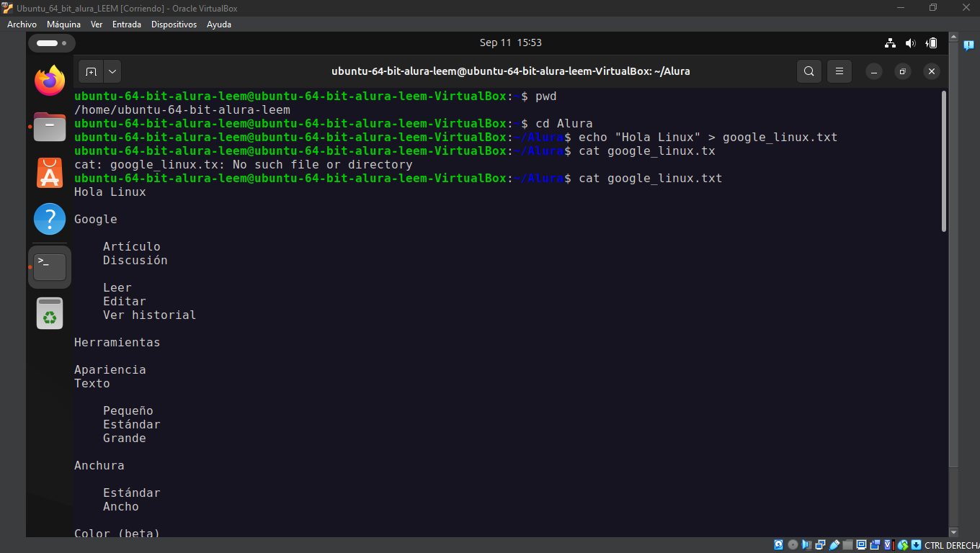
Task: Click the 'Herramientas' line
Action: (117, 343)
